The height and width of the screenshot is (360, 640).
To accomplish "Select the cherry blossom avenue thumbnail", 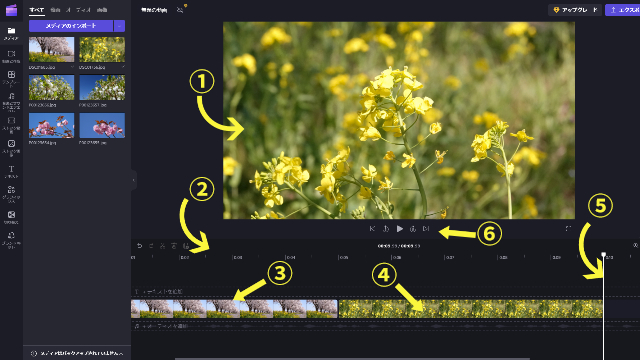I will pos(51,49).
